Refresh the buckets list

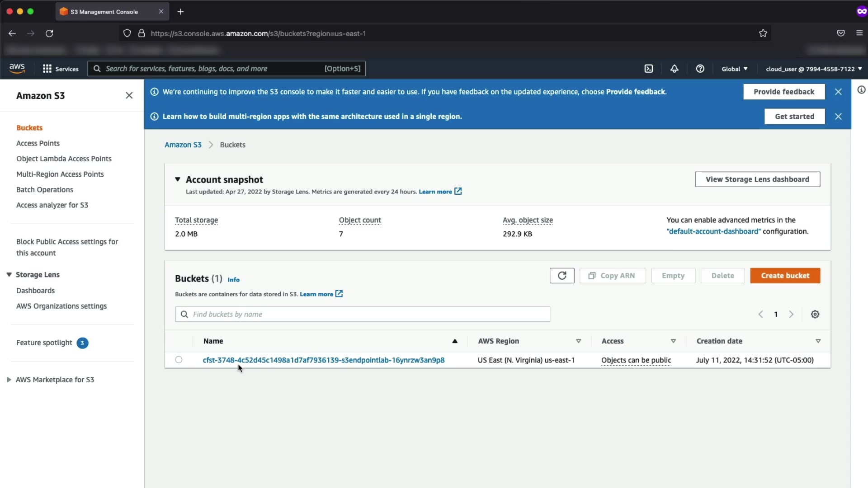(561, 276)
